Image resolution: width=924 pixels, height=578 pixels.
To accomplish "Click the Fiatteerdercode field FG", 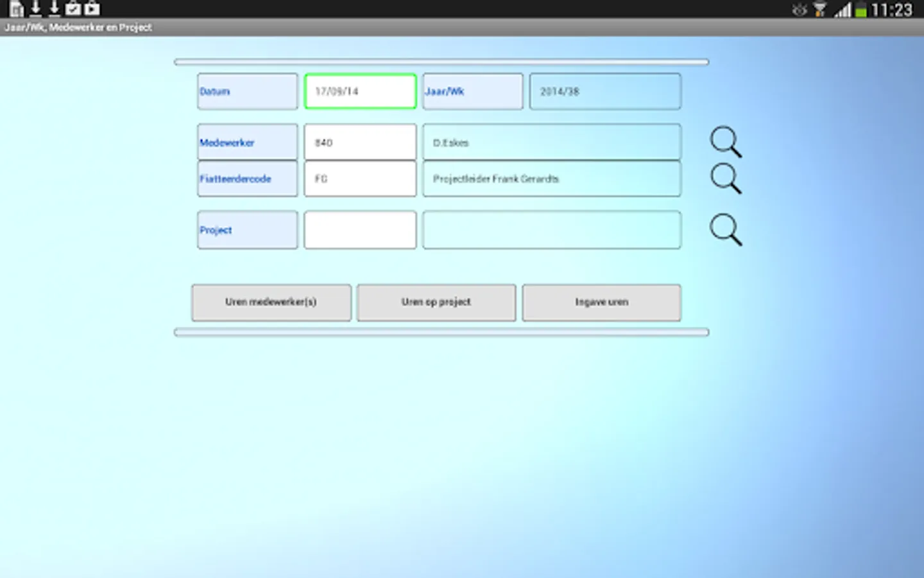I will click(x=360, y=179).
